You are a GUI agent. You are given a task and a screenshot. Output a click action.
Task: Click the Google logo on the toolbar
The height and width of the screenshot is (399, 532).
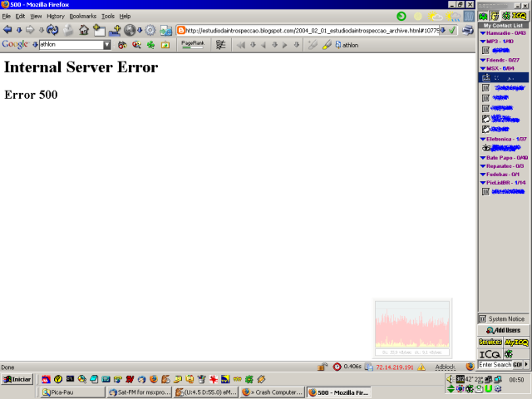point(15,44)
